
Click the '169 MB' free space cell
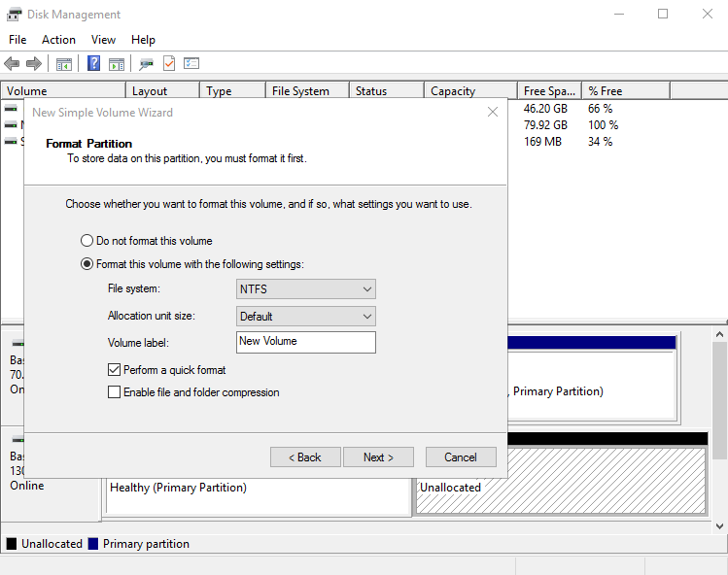point(542,142)
